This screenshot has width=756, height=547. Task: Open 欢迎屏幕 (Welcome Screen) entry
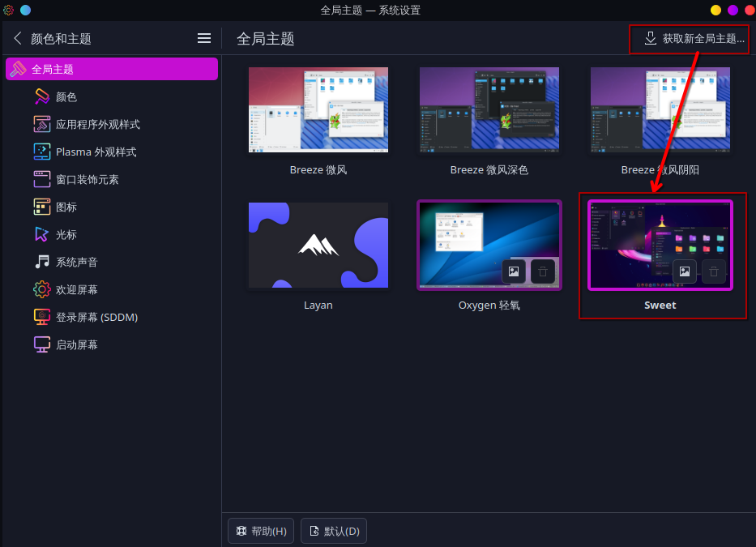(x=79, y=289)
